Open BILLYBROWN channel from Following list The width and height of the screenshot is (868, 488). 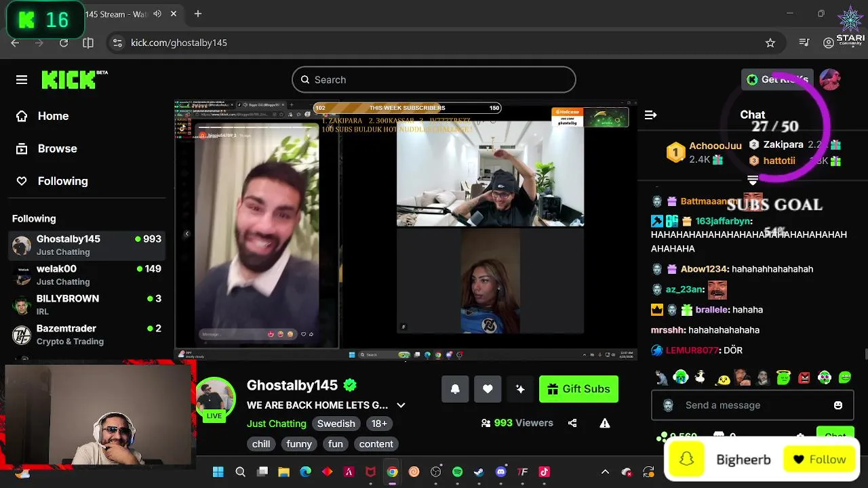[87, 305]
